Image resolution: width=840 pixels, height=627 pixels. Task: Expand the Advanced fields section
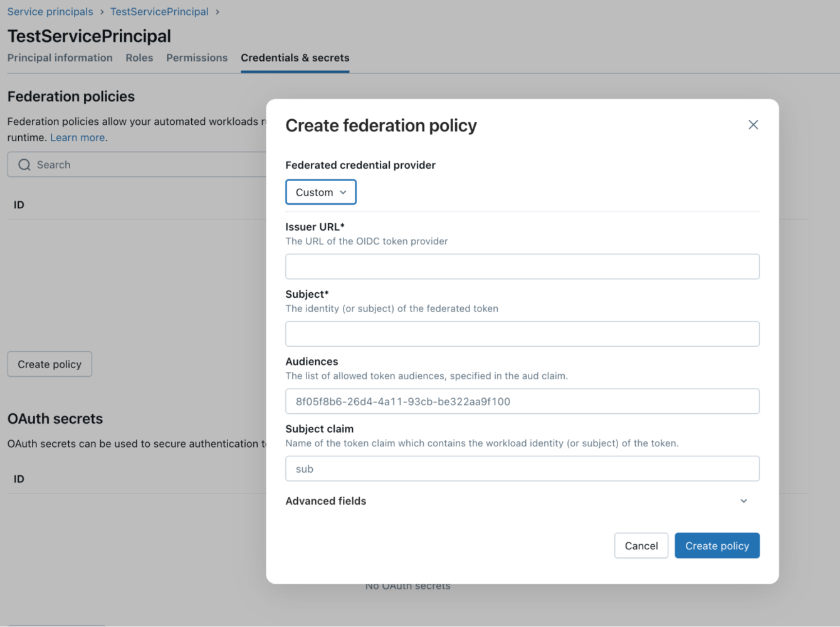tap(743, 501)
